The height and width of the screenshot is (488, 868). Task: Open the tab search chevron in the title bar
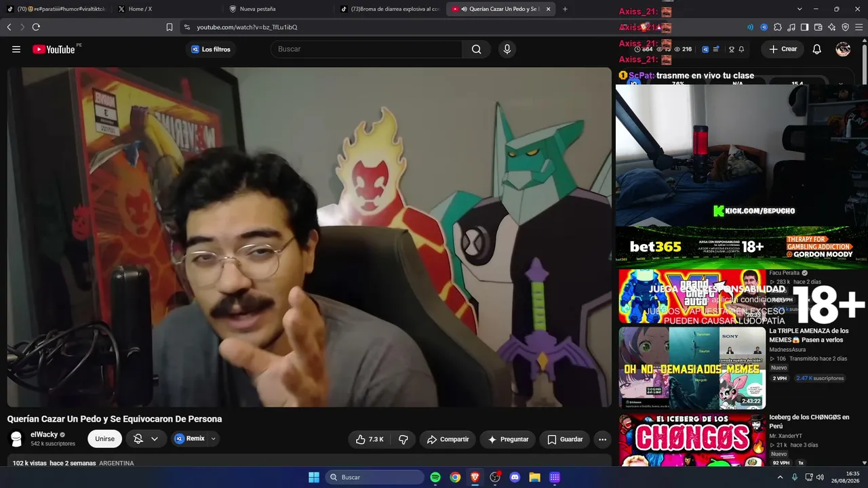(800, 9)
